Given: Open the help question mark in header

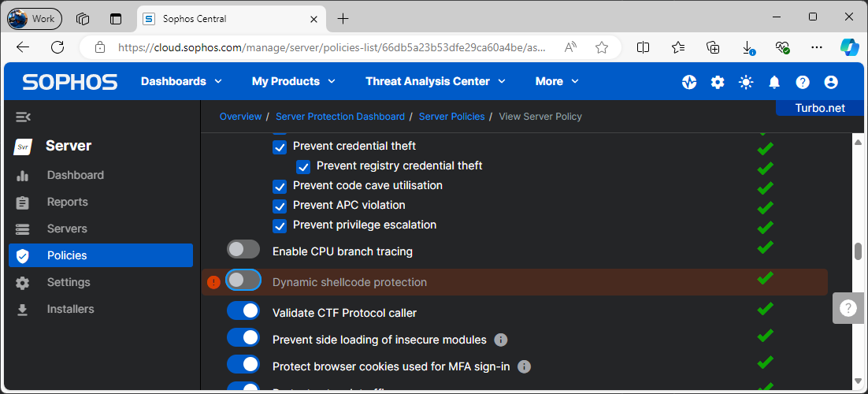Looking at the screenshot, I should pos(803,82).
